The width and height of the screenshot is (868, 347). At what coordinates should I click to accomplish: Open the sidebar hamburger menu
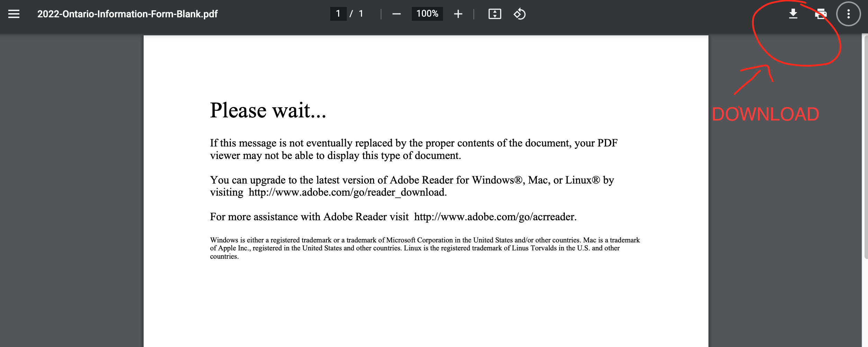click(x=14, y=14)
